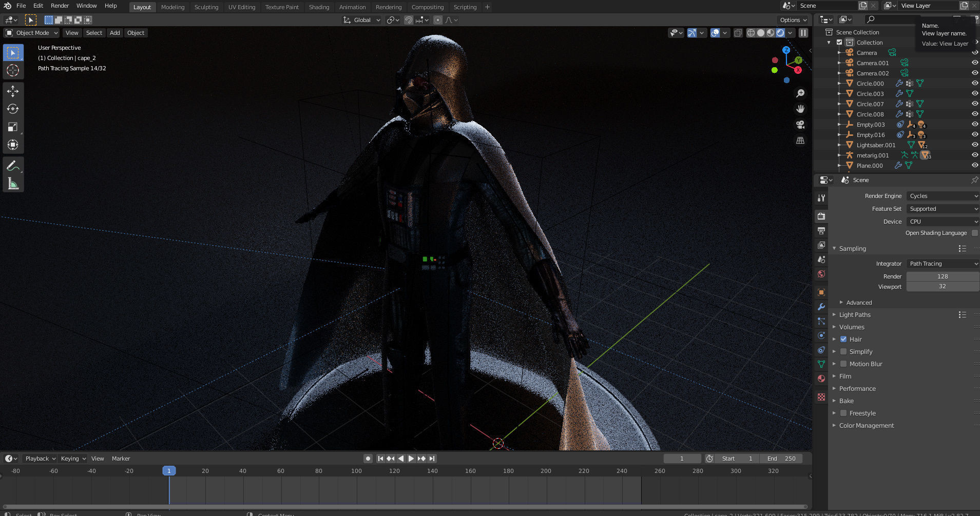
Task: Expand the Advanced sampling subpanel
Action: coord(859,303)
